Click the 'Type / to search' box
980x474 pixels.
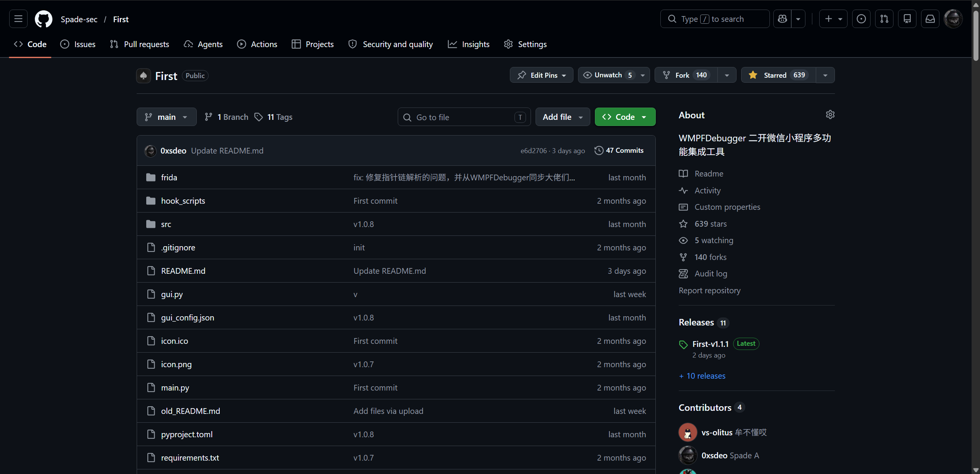pos(715,19)
